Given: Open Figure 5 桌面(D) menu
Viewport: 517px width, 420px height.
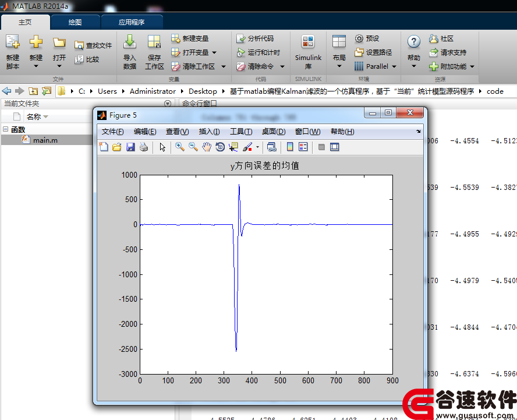Looking at the screenshot, I should coord(274,132).
